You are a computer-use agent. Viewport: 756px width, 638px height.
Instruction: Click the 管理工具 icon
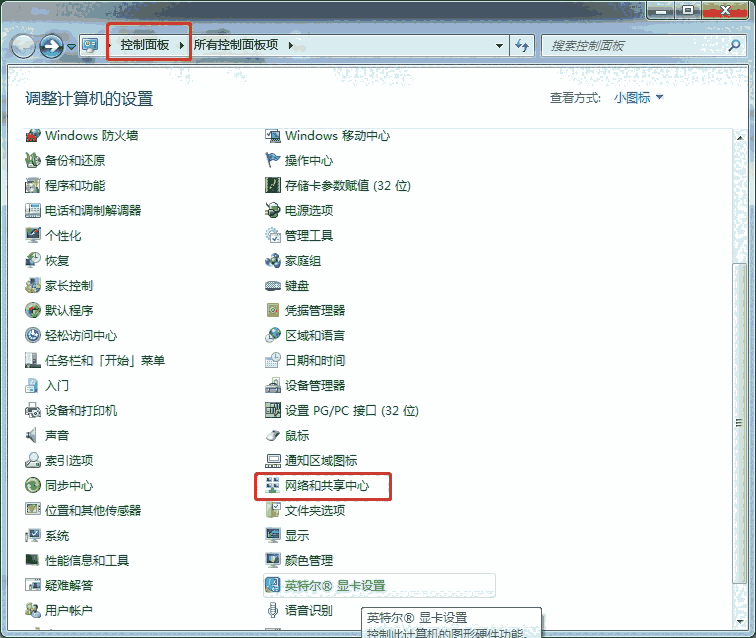pos(272,235)
